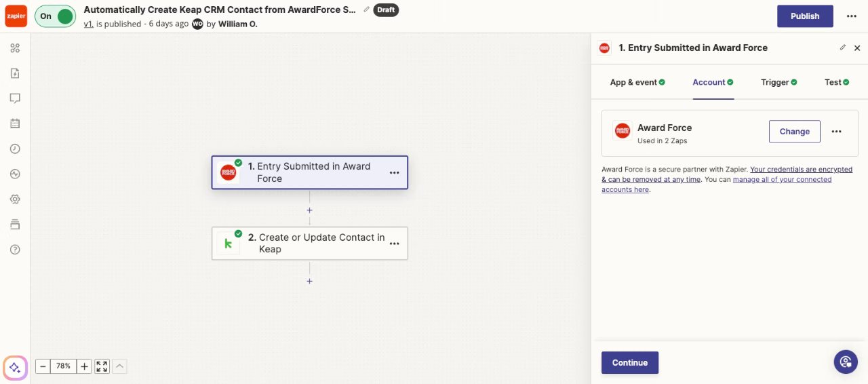The width and height of the screenshot is (868, 384).
Task: Open the v1. version link
Action: click(x=88, y=24)
